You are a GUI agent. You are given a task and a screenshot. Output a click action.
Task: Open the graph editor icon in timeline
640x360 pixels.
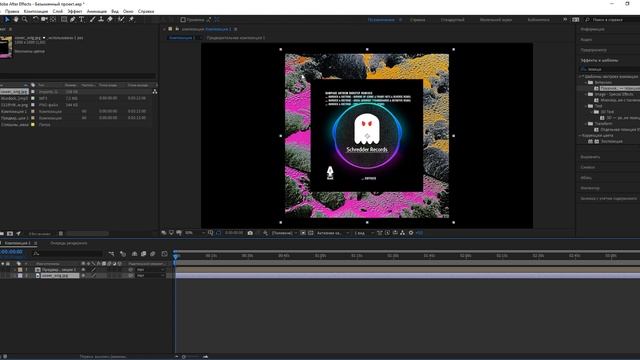click(x=164, y=254)
